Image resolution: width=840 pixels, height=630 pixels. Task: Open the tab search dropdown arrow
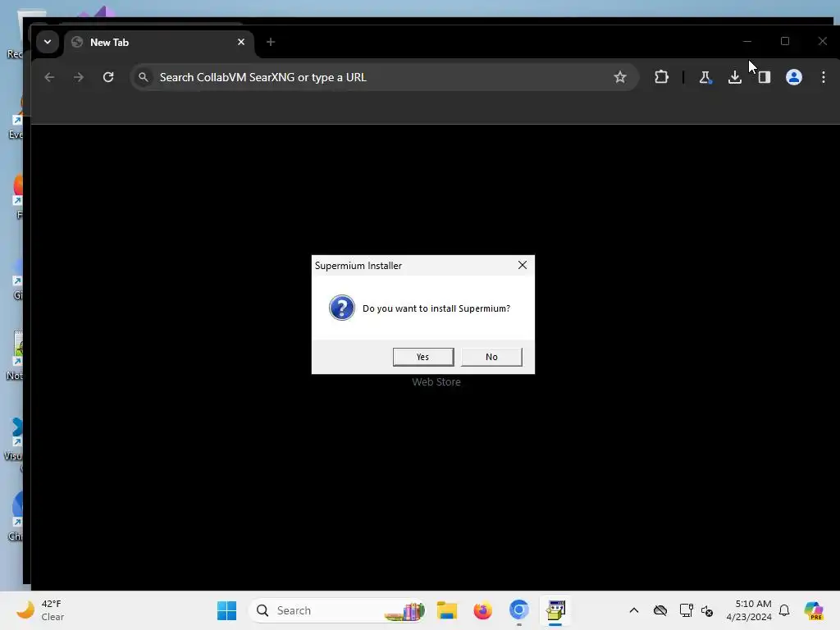[48, 42]
